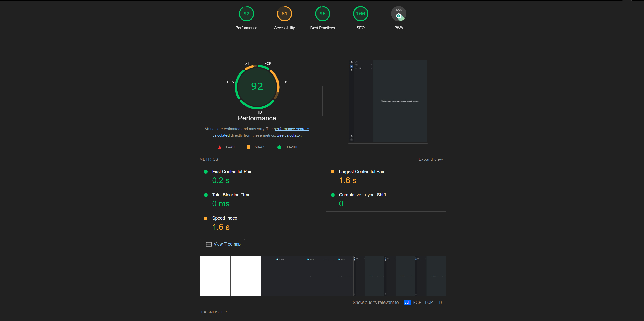Click first white filmstrip frame
The image size is (644, 321).
pos(215,276)
